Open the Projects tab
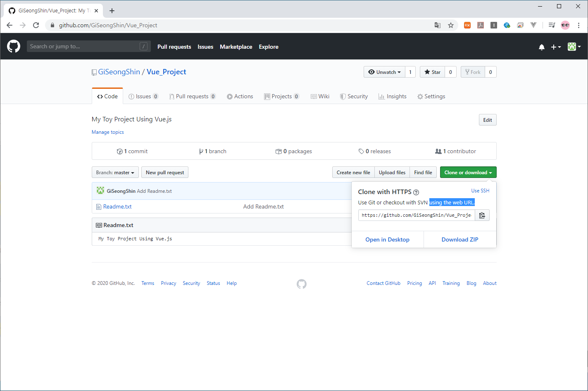 pyautogui.click(x=282, y=96)
